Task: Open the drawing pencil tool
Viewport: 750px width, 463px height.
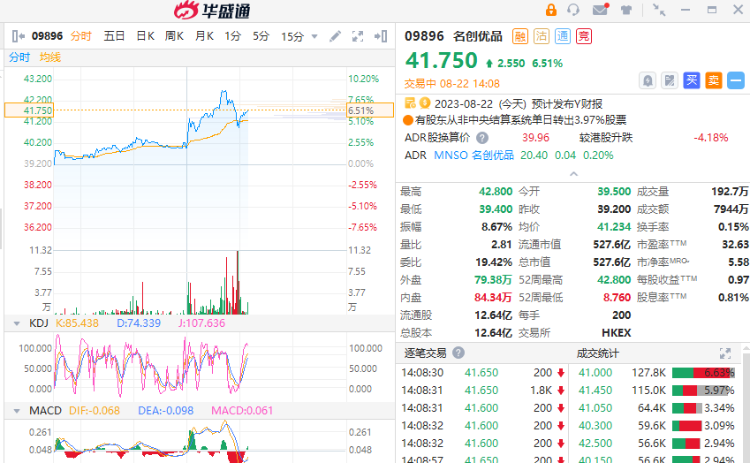Action: click(x=335, y=36)
